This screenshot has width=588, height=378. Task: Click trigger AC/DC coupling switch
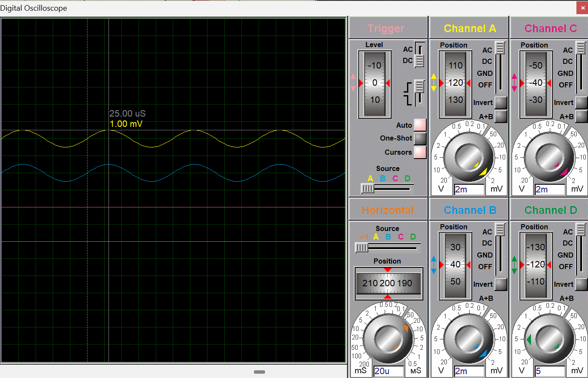tap(420, 55)
